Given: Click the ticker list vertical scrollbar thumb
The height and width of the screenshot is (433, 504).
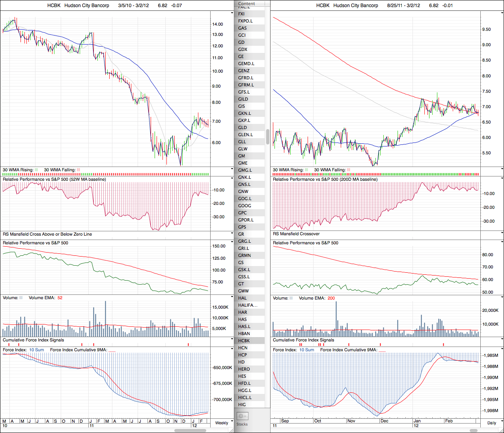Looking at the screenshot, I should 268,137.
